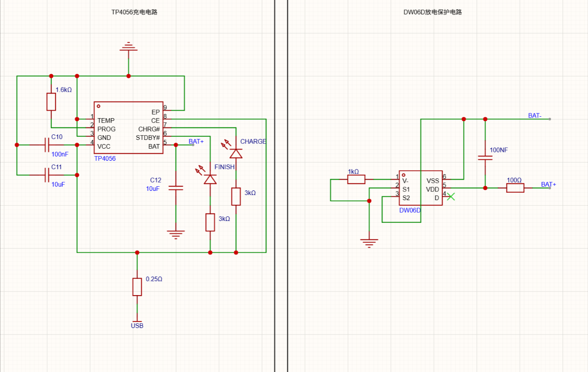Select the C11 capacitor symbol
The width and height of the screenshot is (588, 372).
coord(47,175)
